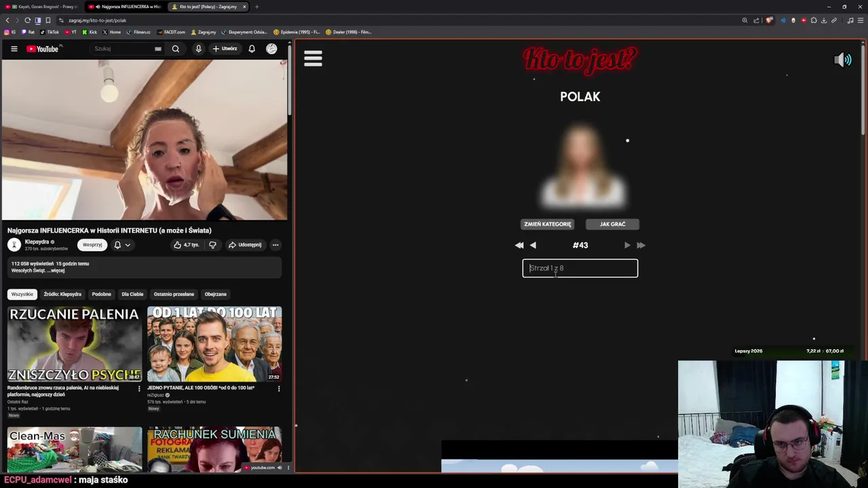
Task: Open YouTube on-screen keyboard icon
Action: click(158, 49)
